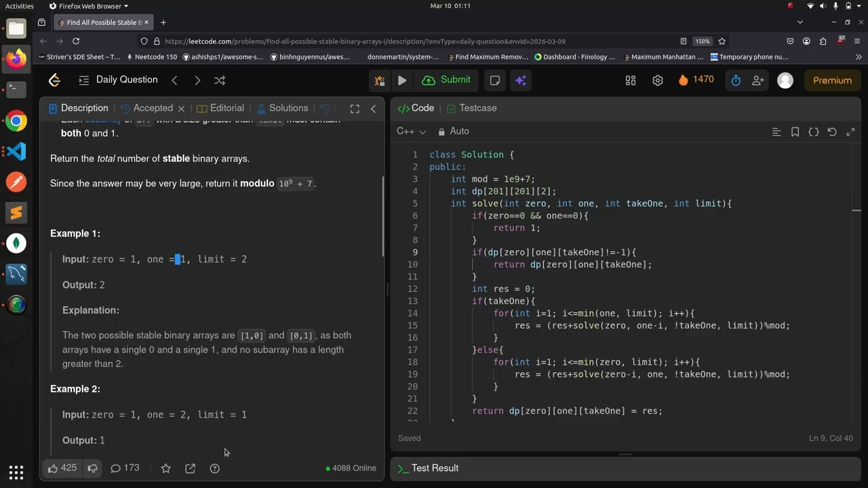Open Firefox Web Browser app menu
The width and height of the screenshot is (868, 488).
tap(89, 6)
